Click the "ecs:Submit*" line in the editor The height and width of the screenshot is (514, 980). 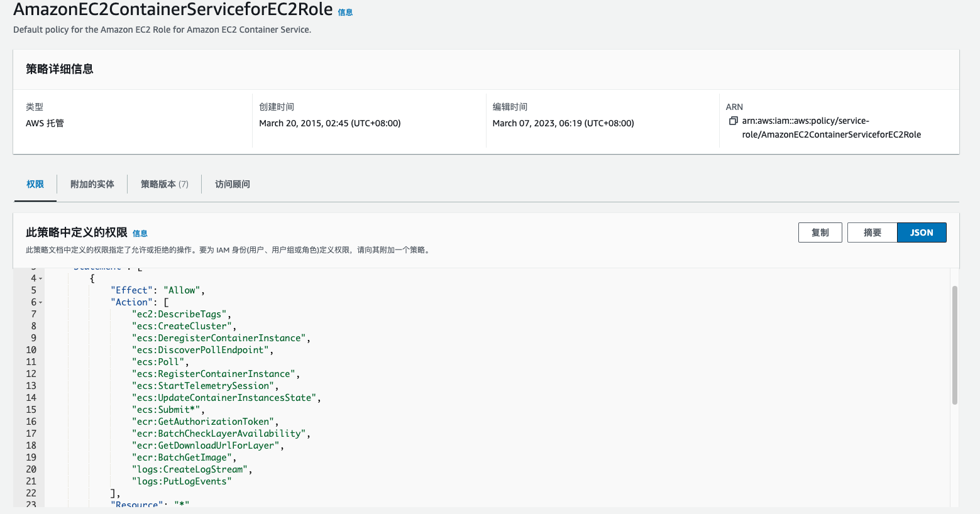[x=166, y=410]
